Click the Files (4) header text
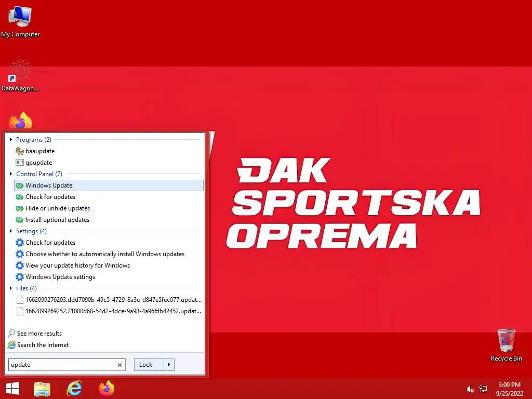 point(26,288)
